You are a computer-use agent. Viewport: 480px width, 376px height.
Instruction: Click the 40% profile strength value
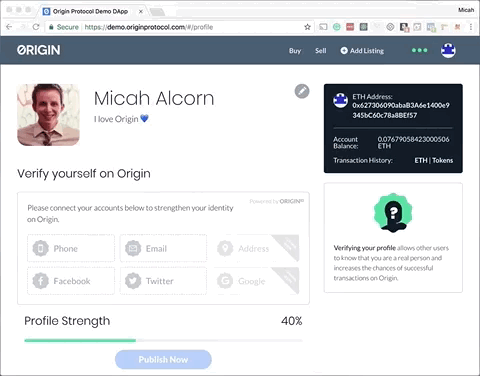292,321
